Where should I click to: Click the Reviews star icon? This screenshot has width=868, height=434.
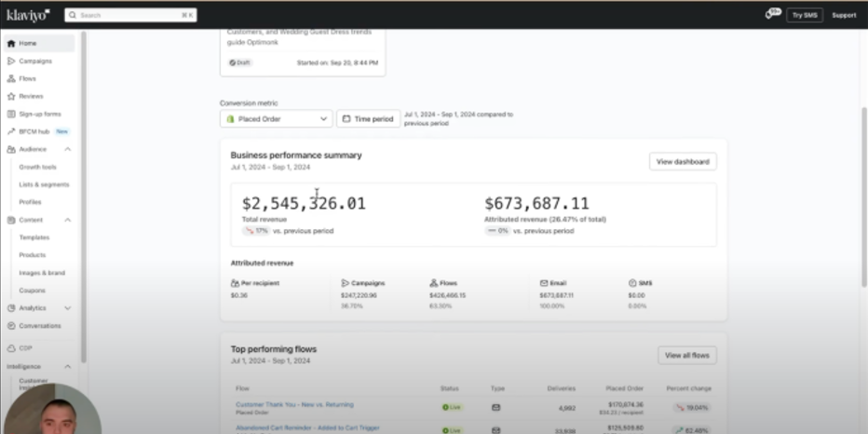click(x=11, y=96)
